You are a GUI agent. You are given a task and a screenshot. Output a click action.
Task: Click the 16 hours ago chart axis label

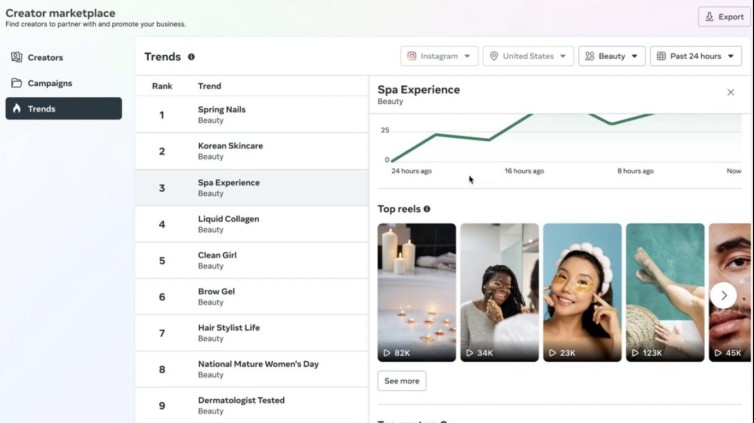pyautogui.click(x=524, y=171)
